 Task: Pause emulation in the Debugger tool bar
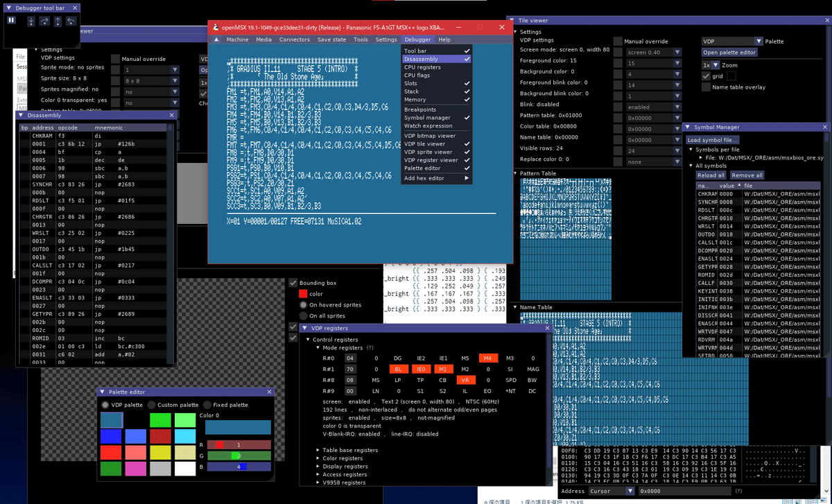11,20
